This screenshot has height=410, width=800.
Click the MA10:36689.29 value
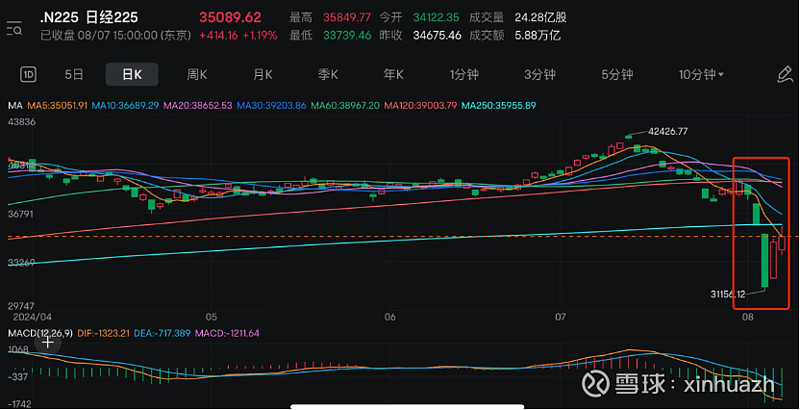126,106
